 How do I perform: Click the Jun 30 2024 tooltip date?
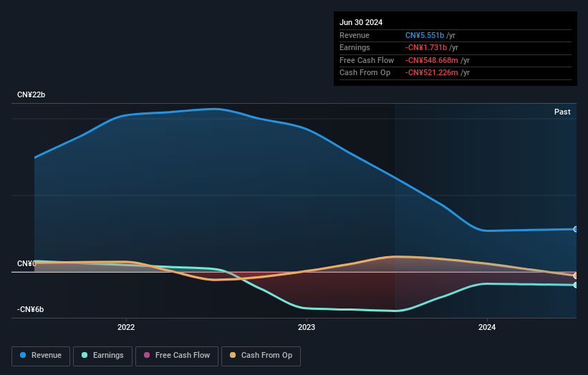(x=361, y=22)
